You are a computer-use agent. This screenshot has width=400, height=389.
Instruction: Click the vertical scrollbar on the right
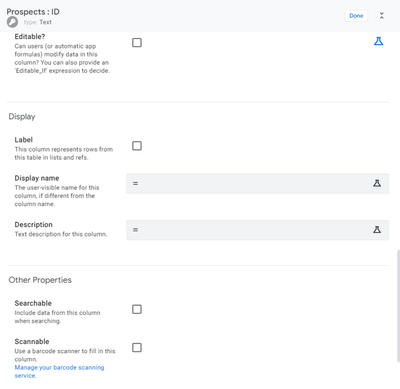coord(398,306)
